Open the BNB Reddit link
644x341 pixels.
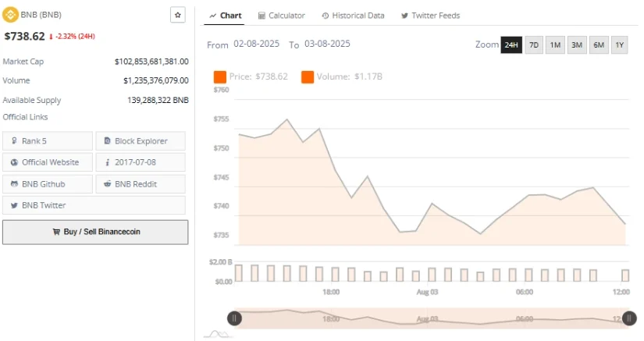click(141, 184)
